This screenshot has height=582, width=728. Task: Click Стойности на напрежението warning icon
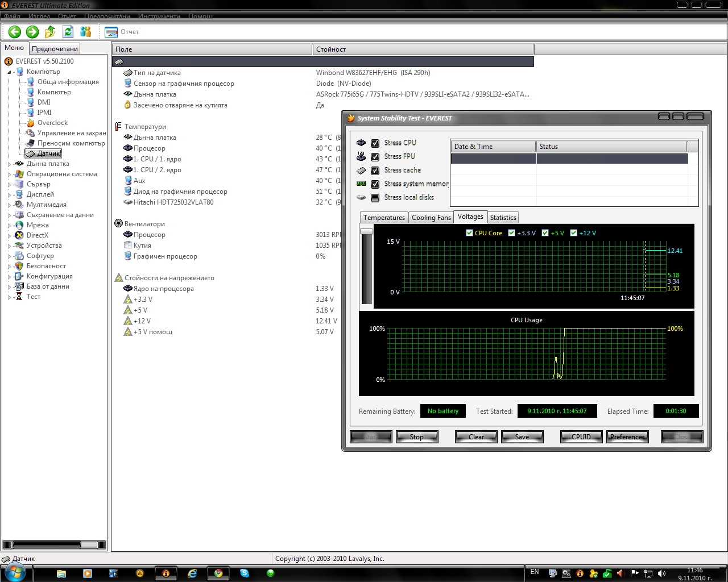coord(118,278)
